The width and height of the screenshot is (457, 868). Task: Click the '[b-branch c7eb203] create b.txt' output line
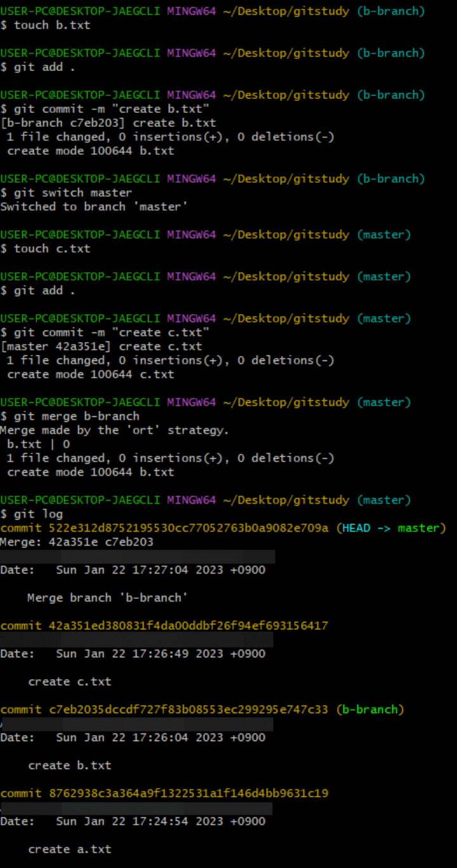(x=108, y=123)
